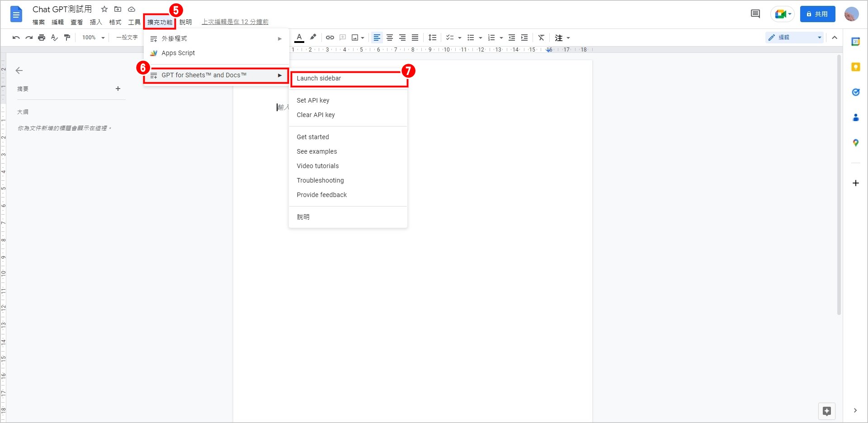Toggle checklist formatting
This screenshot has width=868, height=423.
click(x=450, y=38)
